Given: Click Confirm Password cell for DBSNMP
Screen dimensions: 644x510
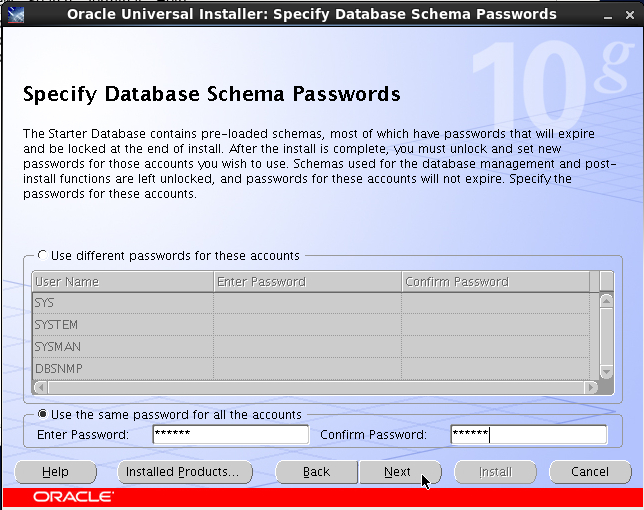Looking at the screenshot, I should click(x=496, y=368).
